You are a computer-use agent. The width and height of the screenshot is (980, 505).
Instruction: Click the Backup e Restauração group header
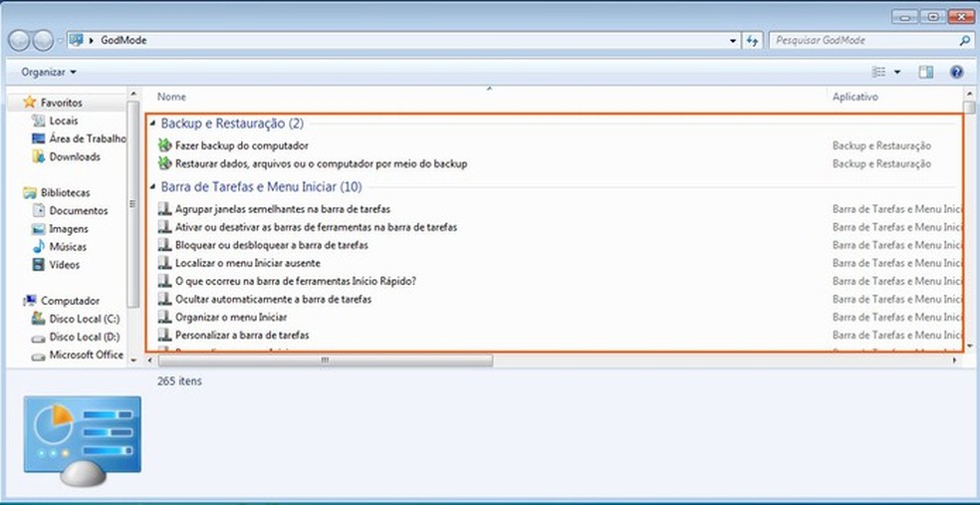[x=232, y=124]
